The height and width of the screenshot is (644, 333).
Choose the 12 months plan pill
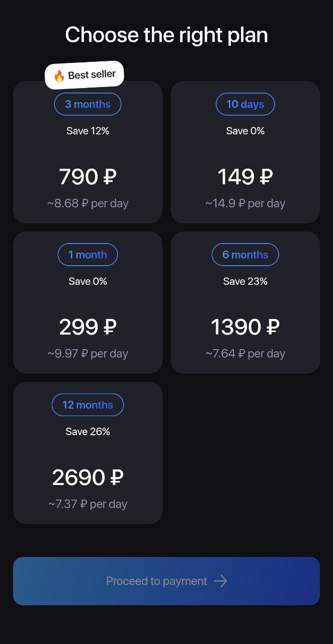(x=88, y=405)
